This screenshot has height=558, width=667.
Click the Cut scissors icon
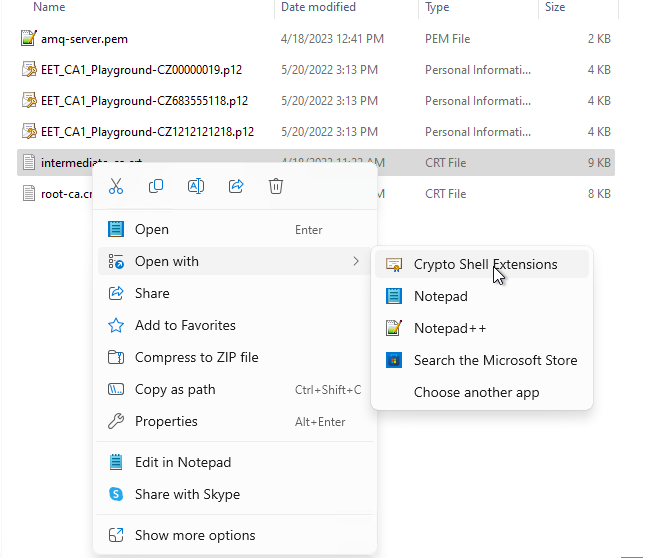point(116,186)
